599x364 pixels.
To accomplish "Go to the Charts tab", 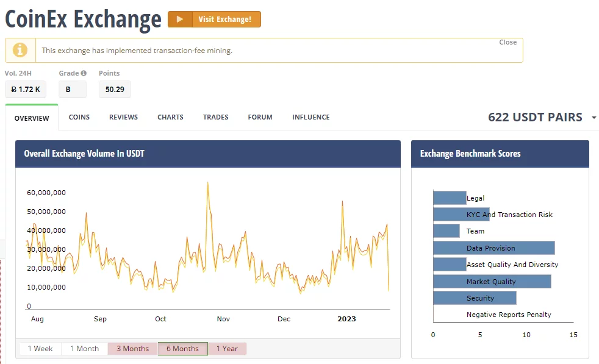I will tap(170, 117).
